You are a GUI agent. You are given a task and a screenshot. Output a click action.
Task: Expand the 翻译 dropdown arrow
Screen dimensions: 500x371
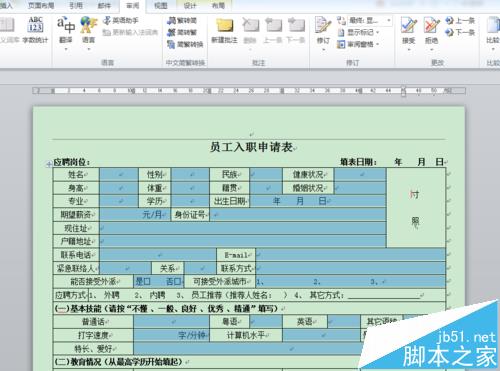66,49
